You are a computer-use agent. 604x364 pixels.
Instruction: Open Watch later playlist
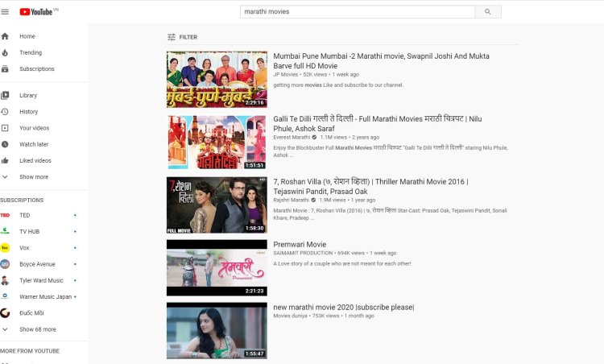tap(34, 144)
